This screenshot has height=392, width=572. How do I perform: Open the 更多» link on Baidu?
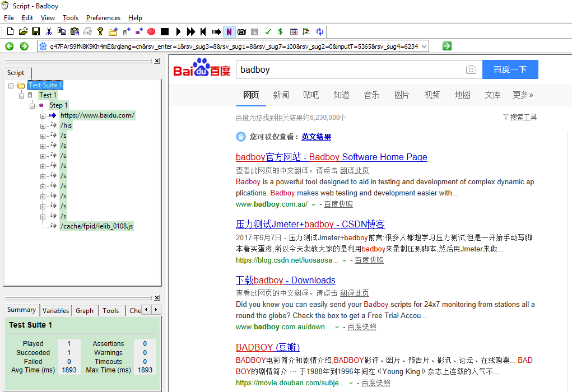522,95
